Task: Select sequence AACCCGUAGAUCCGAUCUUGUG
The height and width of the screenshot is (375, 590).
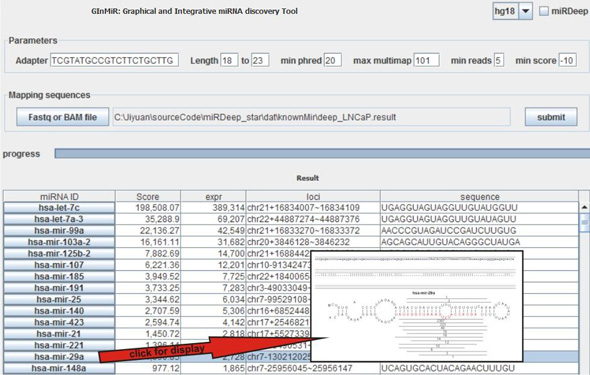Action: tap(479, 231)
